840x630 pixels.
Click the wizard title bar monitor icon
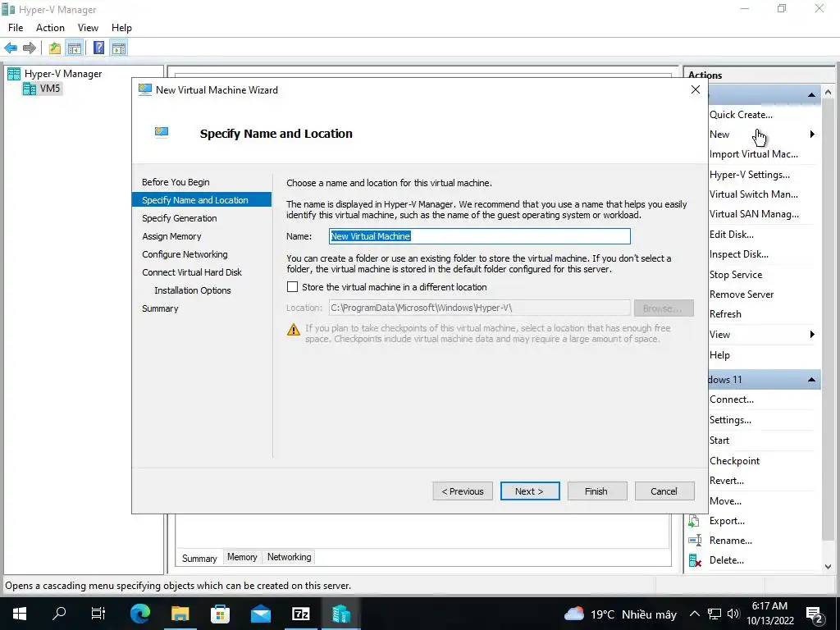[x=144, y=89]
